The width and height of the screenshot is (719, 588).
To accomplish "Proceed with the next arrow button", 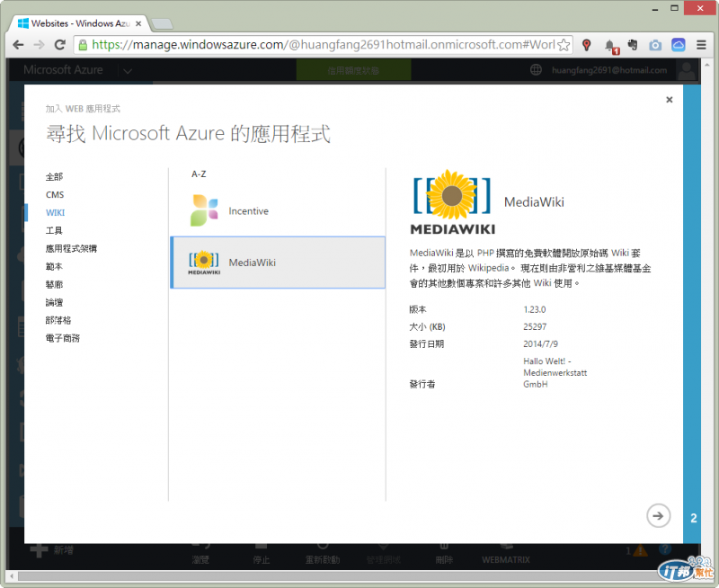I will point(658,515).
